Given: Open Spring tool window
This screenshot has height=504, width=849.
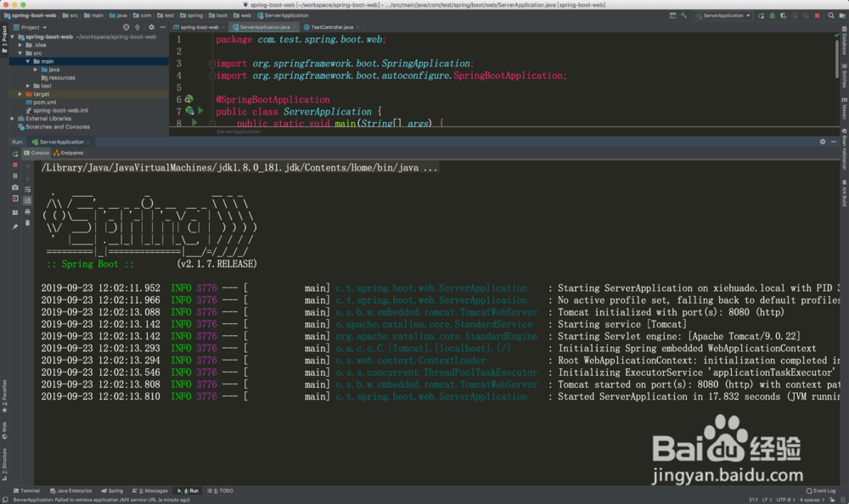Looking at the screenshot, I should point(112,491).
